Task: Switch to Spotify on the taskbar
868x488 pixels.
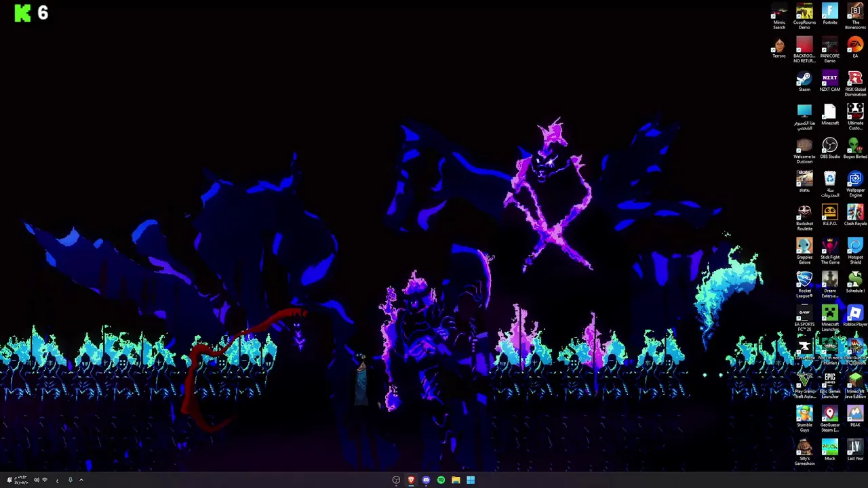Action: pyautogui.click(x=441, y=480)
